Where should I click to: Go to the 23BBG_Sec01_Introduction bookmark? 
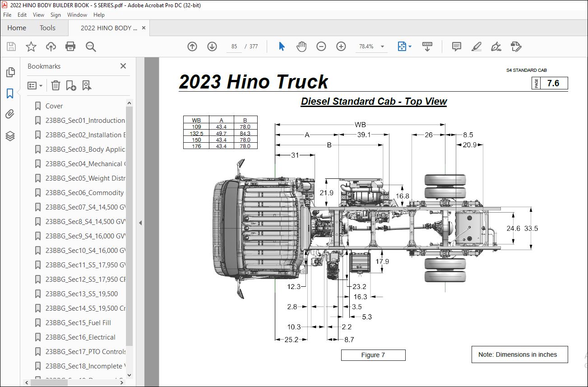point(85,121)
